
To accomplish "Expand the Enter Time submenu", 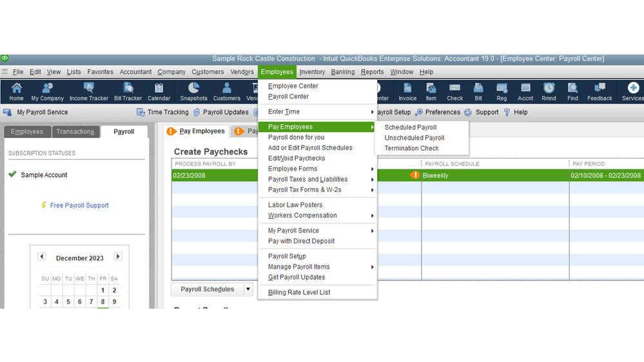I will click(x=317, y=111).
